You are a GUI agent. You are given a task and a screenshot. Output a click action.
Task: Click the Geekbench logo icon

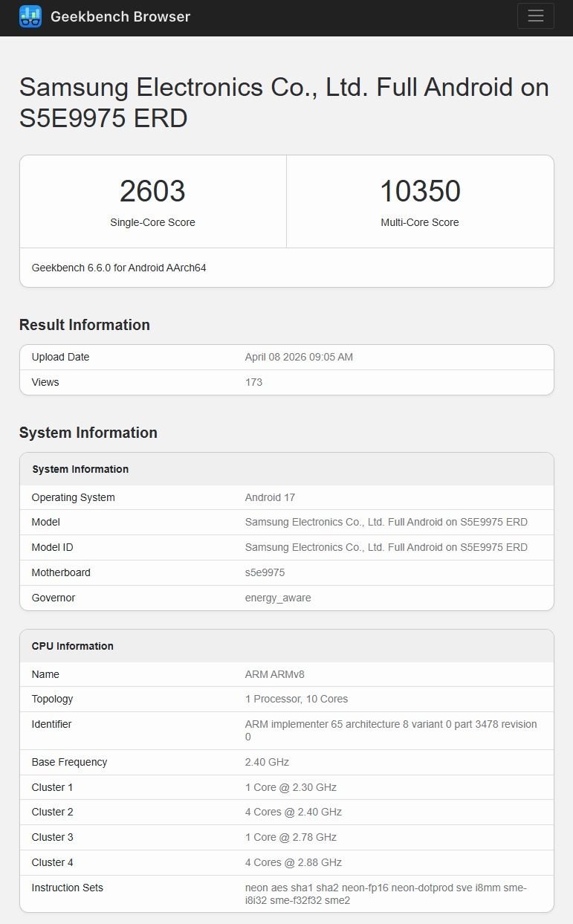30,16
